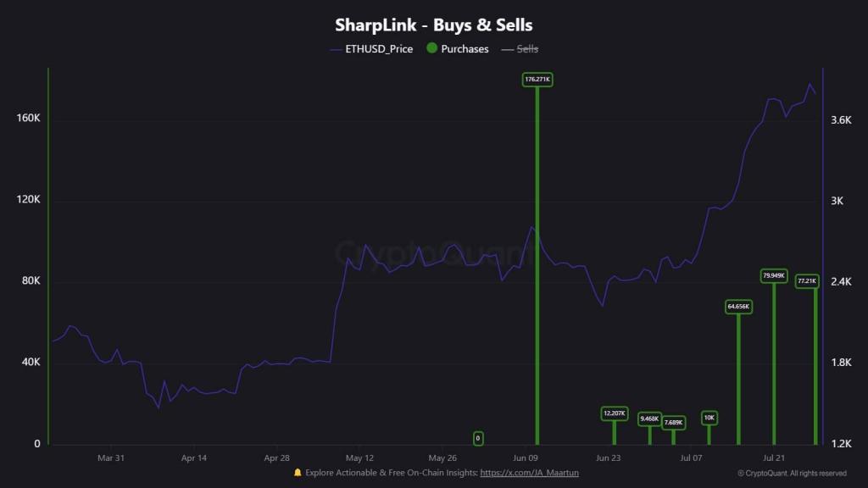This screenshot has height=488, width=868.
Task: Click the 176.271K purchase data label
Action: click(x=537, y=80)
